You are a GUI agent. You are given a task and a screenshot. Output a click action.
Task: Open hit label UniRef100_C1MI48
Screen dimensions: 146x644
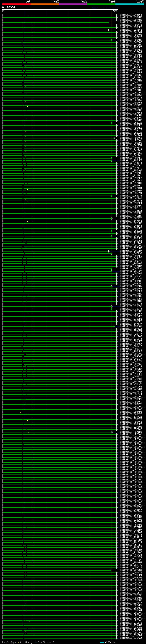[x=131, y=30]
